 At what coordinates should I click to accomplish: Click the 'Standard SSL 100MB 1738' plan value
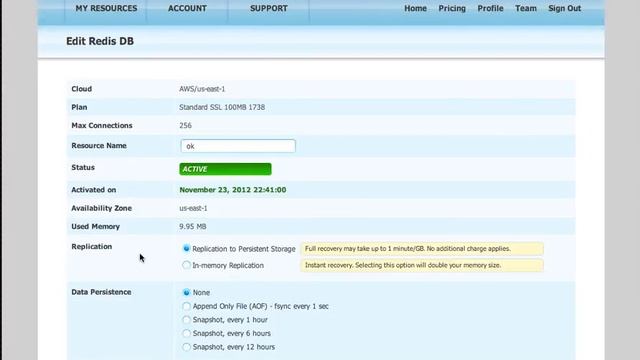222,107
